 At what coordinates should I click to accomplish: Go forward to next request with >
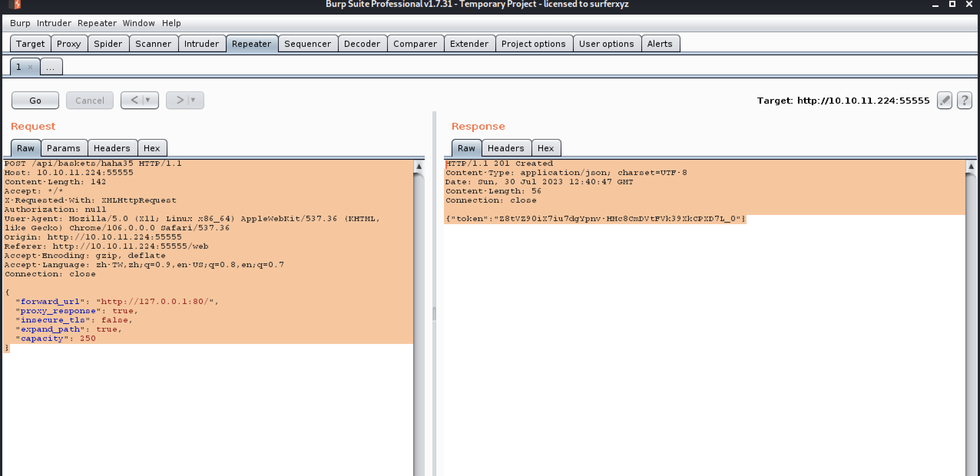coord(180,100)
